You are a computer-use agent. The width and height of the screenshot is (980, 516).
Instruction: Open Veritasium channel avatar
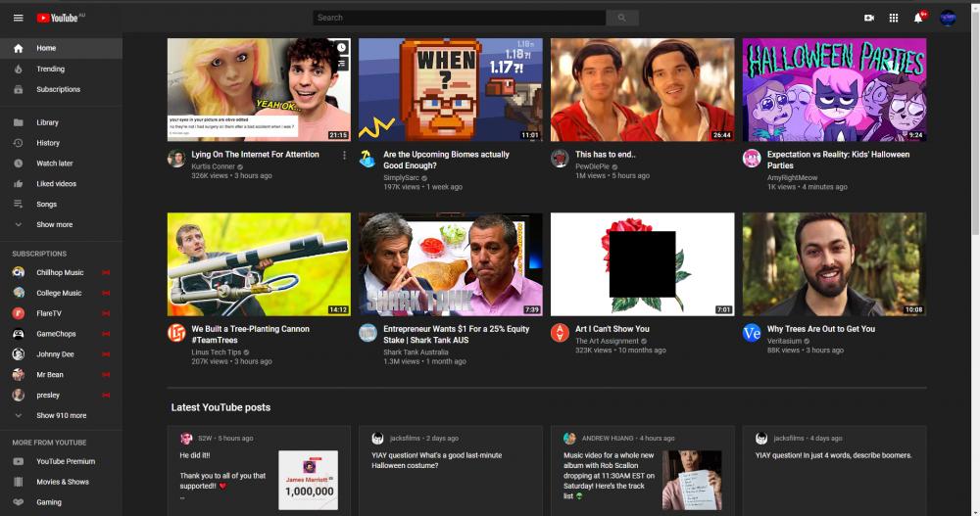(x=752, y=333)
